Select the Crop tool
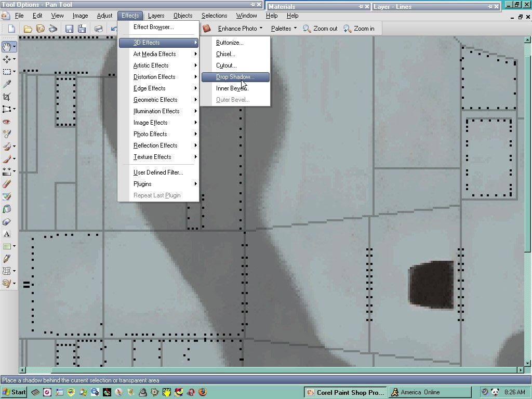532x399 pixels. (x=7, y=97)
